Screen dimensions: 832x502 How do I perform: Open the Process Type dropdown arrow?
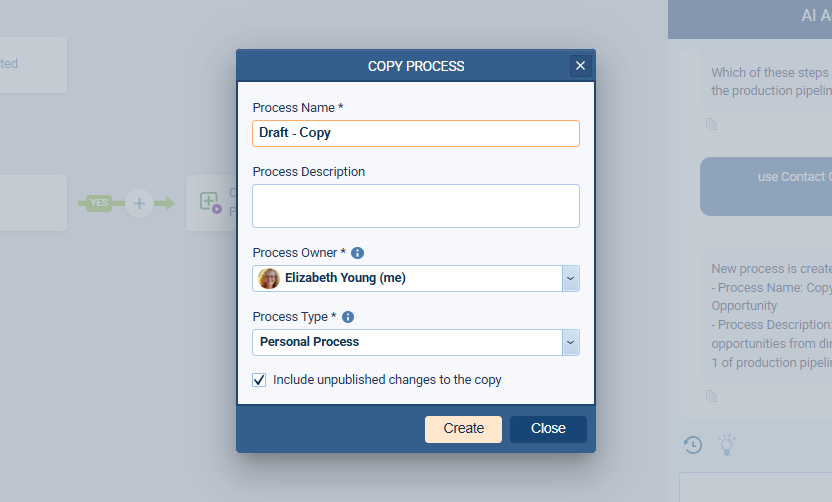pos(570,342)
